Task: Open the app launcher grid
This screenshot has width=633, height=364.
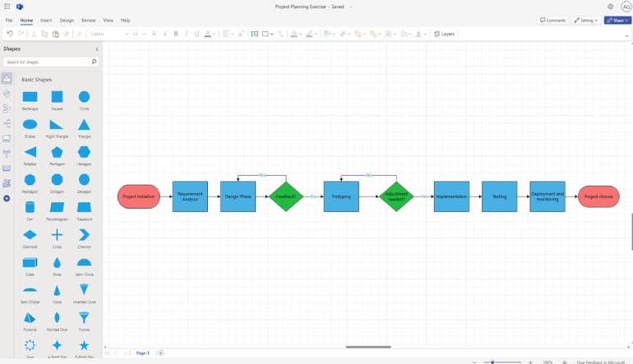Action: [x=7, y=7]
